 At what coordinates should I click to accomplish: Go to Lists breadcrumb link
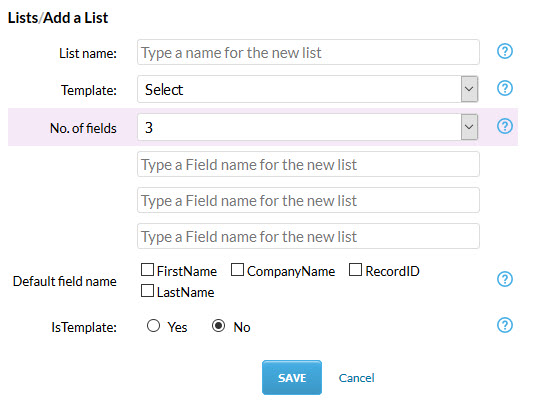tap(23, 18)
